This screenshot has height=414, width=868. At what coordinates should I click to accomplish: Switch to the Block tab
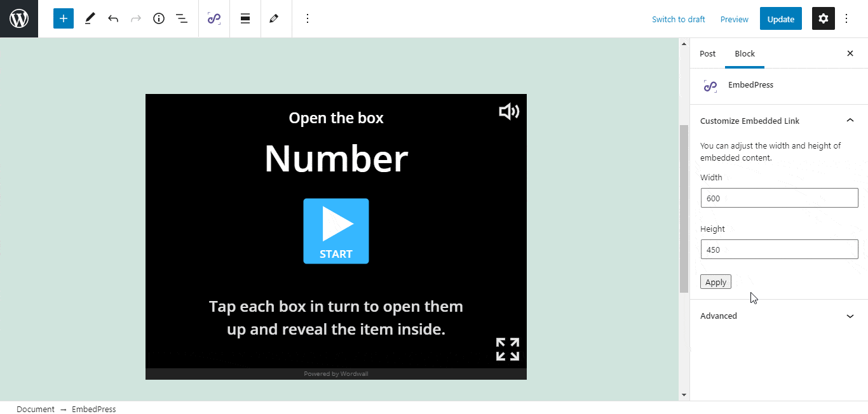[745, 53]
